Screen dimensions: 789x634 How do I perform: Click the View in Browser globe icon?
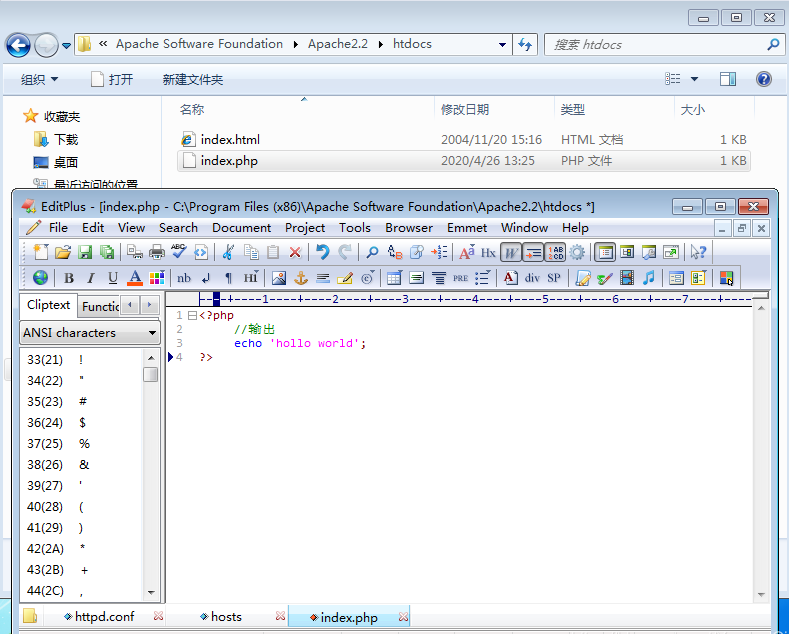pyautogui.click(x=40, y=278)
